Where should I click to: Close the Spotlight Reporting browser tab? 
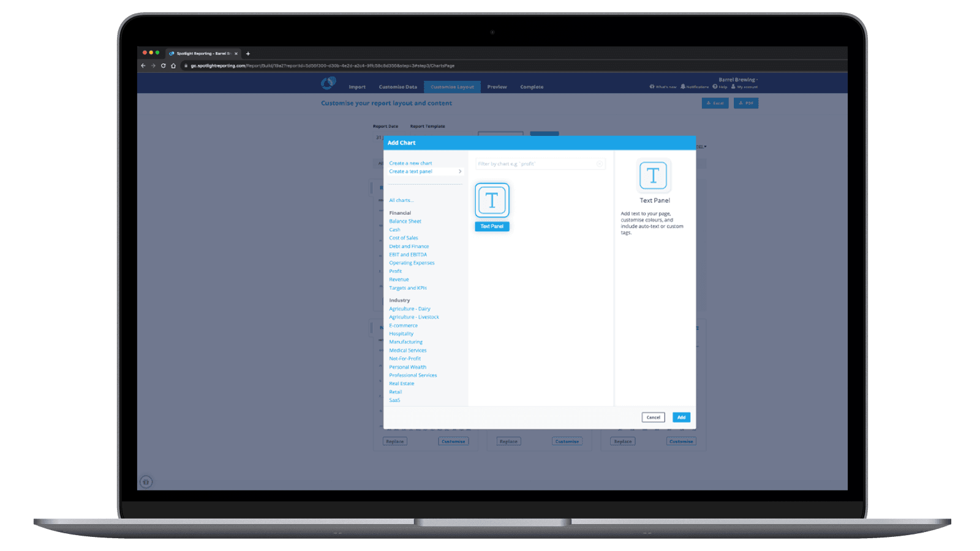(x=236, y=53)
